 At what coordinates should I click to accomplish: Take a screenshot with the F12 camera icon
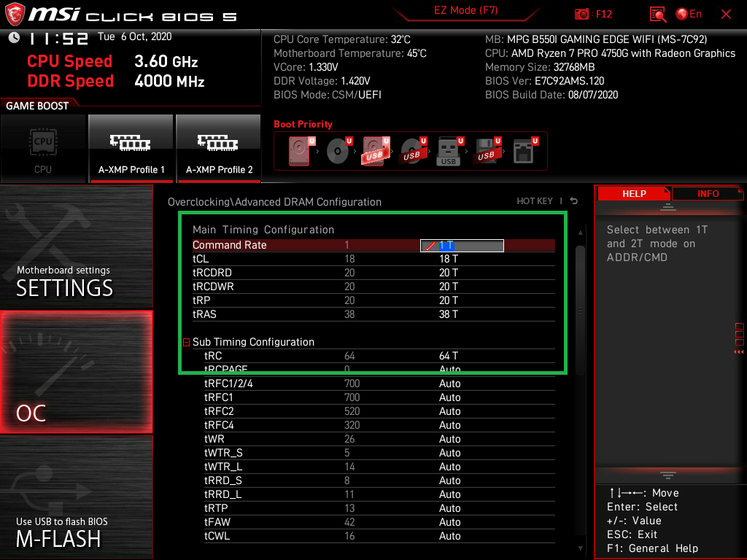coord(581,14)
